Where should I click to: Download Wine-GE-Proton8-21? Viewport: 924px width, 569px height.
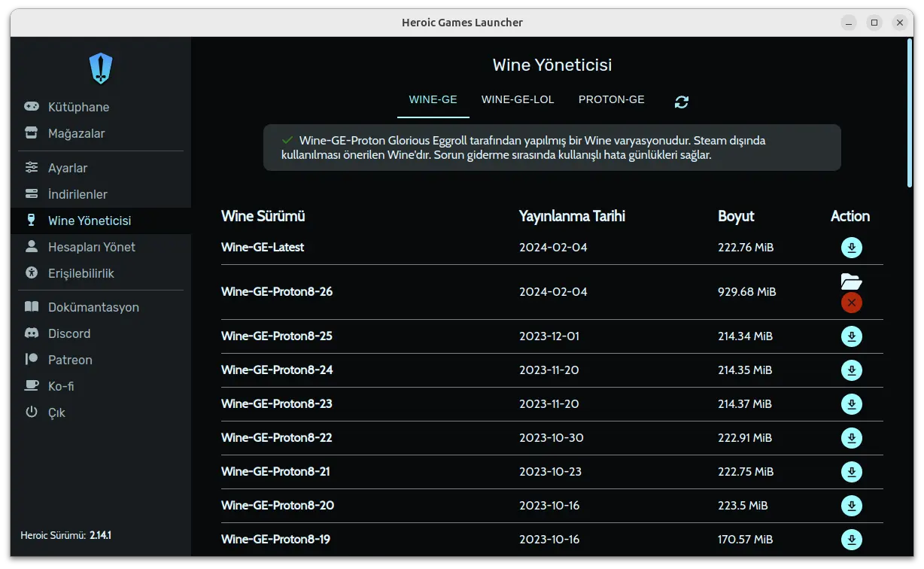[852, 472]
